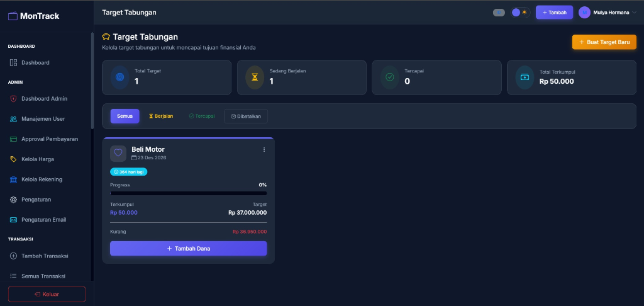The image size is (644, 306).
Task: Open Pengaturan gear icon
Action: point(13,200)
